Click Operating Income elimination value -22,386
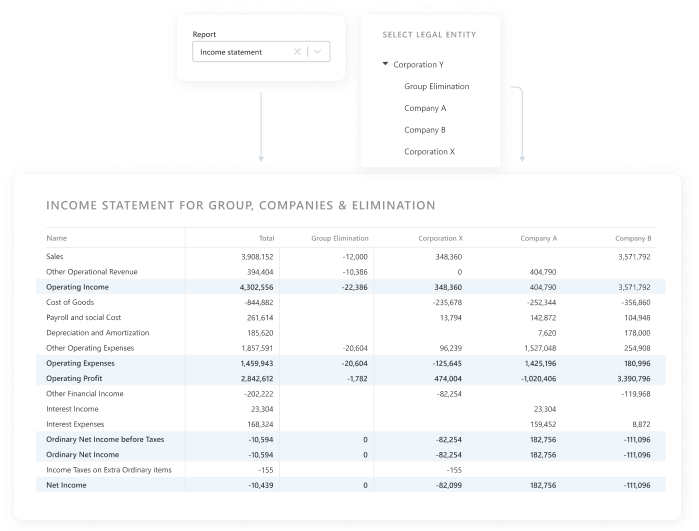Viewport: 699px width, 531px height. tap(355, 287)
